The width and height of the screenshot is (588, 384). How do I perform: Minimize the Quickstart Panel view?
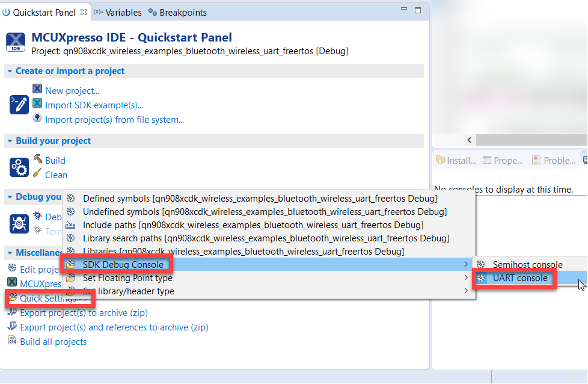[404, 8]
